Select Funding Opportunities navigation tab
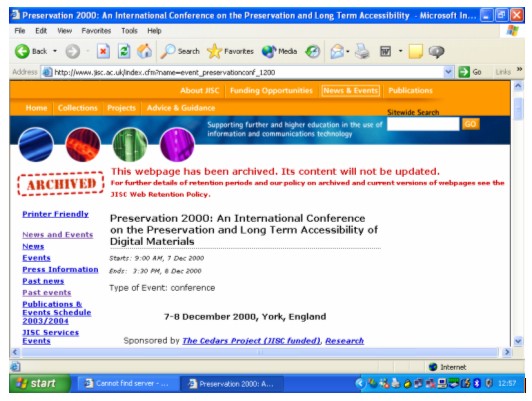This screenshot has width=532, height=401. (x=271, y=91)
